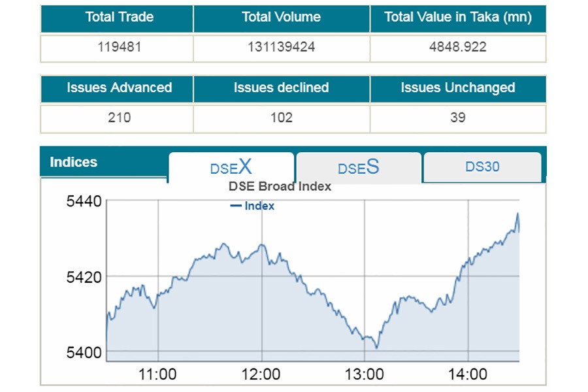
Task: Select the total volume figure 131139424
Action: [x=281, y=48]
